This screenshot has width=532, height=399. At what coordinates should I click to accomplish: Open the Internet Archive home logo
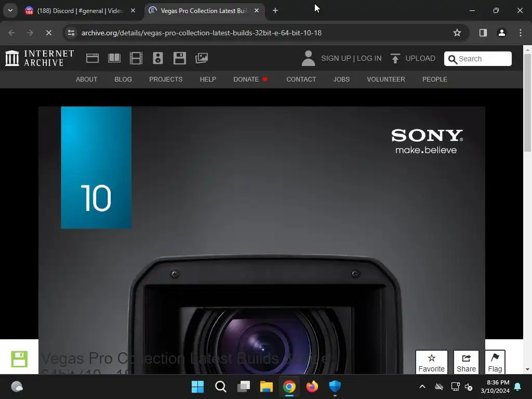[x=39, y=58]
